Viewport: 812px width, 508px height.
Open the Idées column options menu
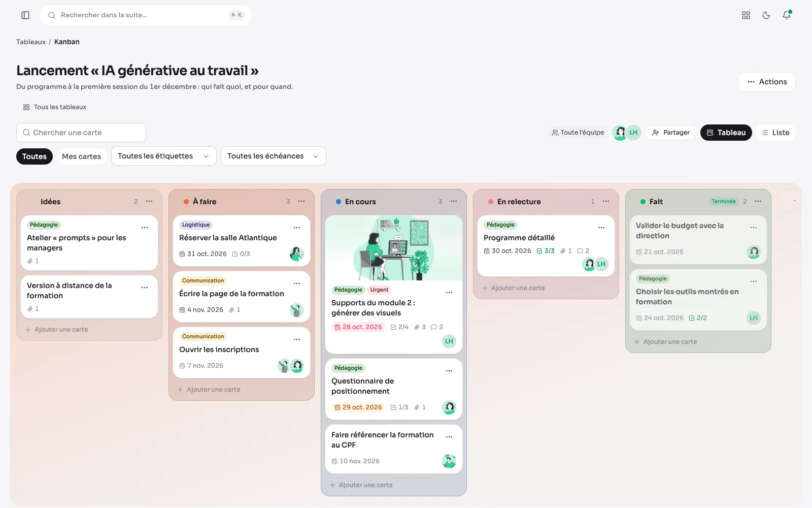click(149, 202)
